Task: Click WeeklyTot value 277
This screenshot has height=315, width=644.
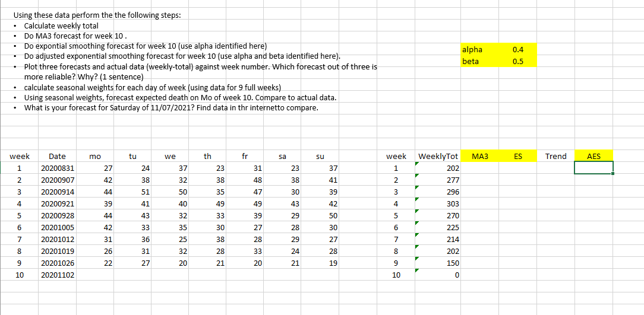Action: tap(437, 180)
